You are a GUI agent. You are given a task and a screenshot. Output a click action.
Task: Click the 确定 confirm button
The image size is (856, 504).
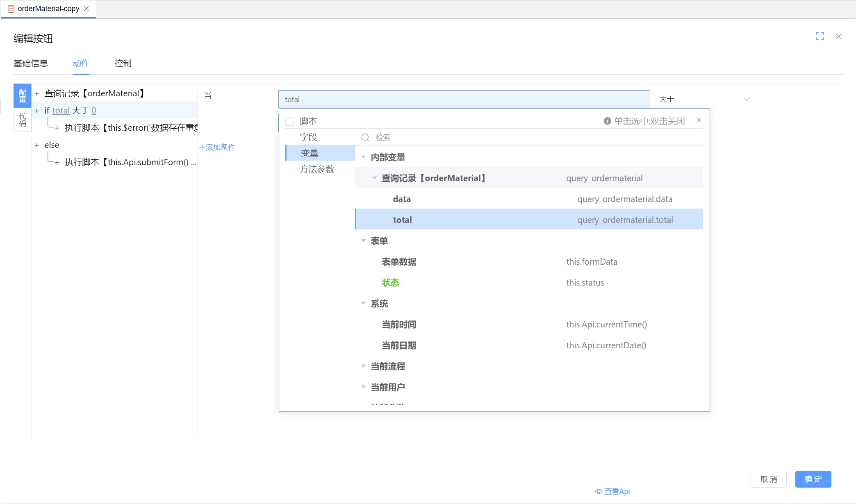tap(813, 479)
